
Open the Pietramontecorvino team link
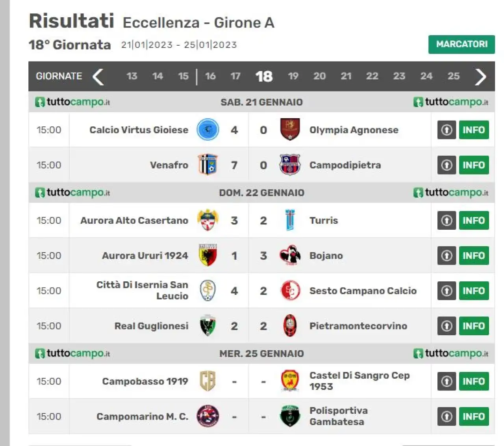click(358, 326)
